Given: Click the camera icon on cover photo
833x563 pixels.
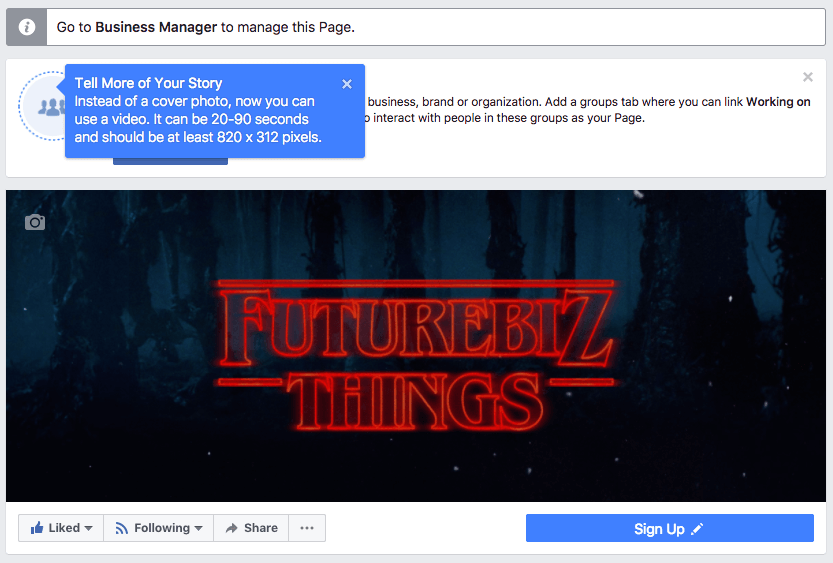Looking at the screenshot, I should click(35, 222).
